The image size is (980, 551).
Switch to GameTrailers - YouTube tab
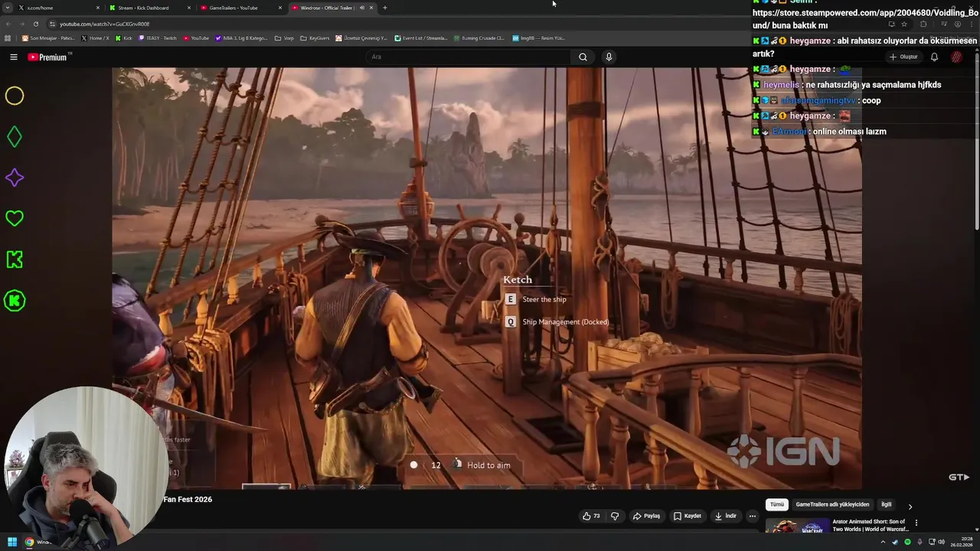[x=240, y=8]
